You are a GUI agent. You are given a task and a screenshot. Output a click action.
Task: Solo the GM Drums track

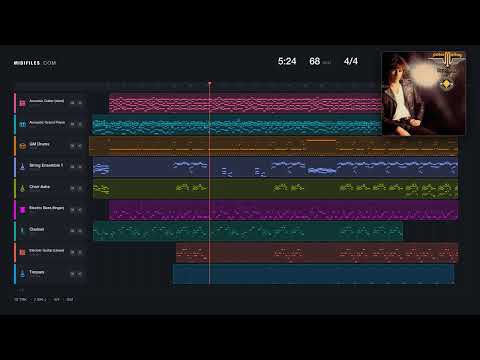click(80, 146)
